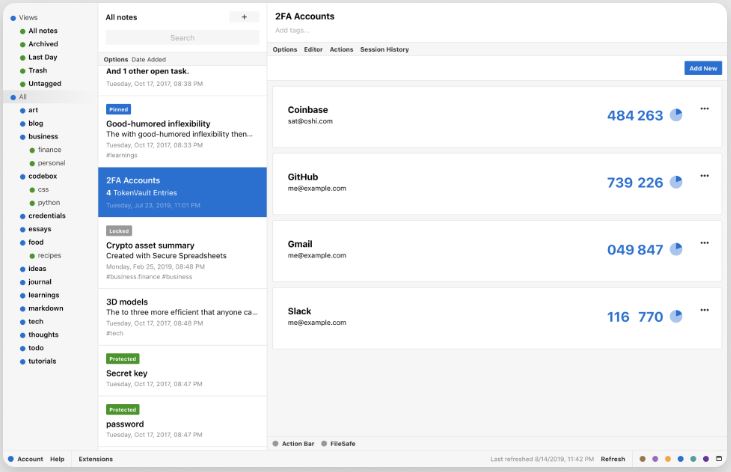
Task: Copy the GitHub code 739 226
Action: pyautogui.click(x=635, y=182)
